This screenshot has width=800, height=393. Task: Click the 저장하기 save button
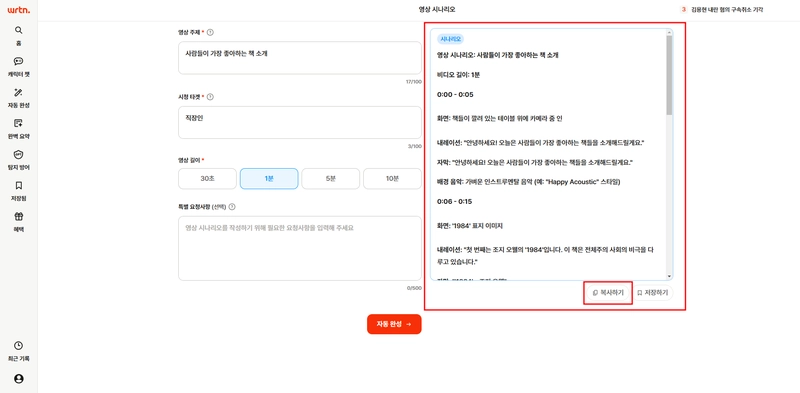pos(653,293)
